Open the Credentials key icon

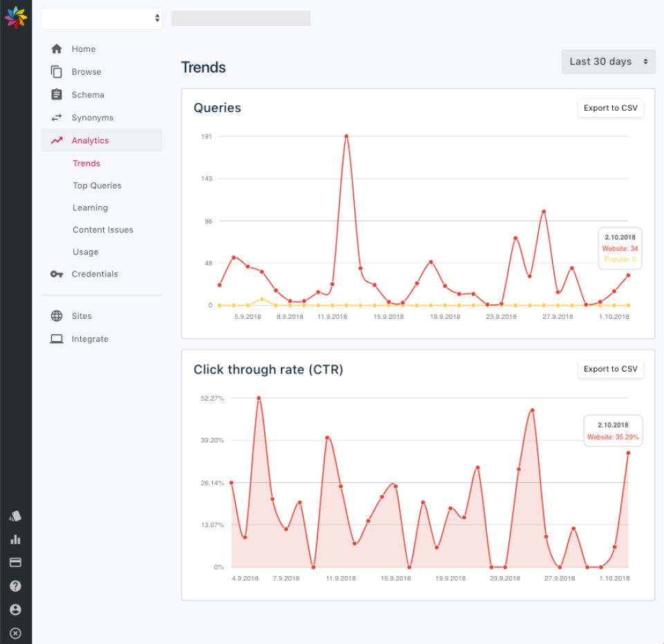(x=56, y=274)
